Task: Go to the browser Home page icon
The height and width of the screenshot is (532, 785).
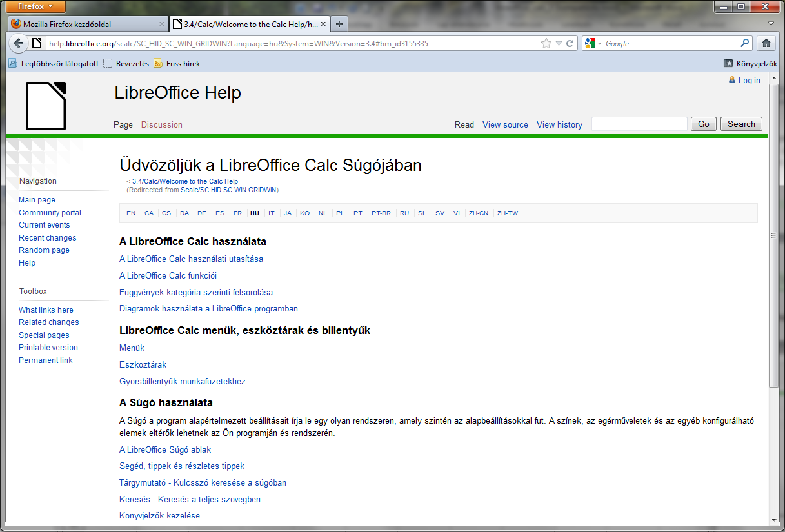Action: [x=766, y=43]
